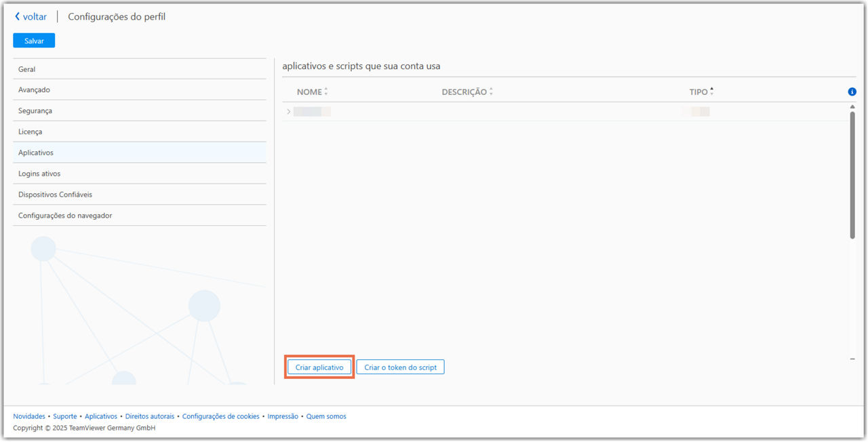
Task: Open the Geral settings section
Action: coord(27,69)
